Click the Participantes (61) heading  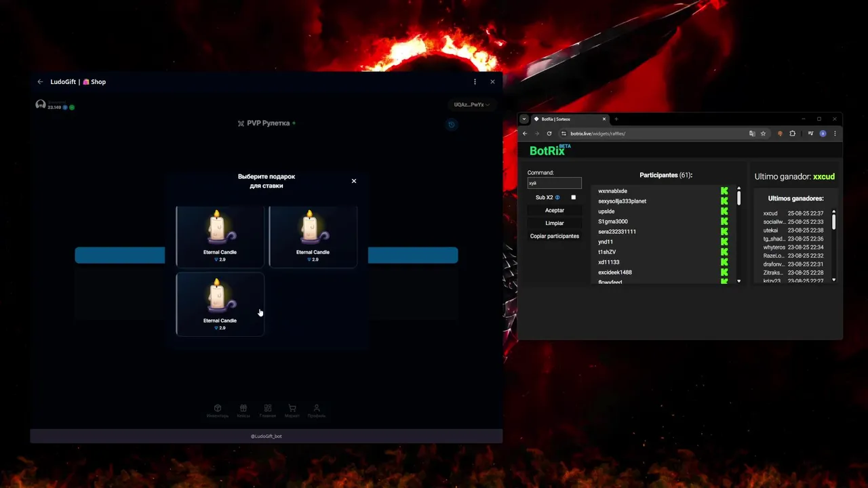pos(666,175)
